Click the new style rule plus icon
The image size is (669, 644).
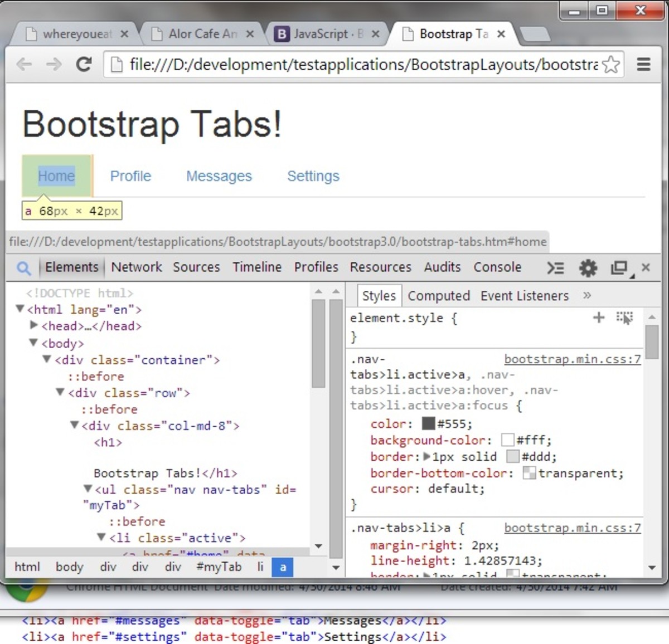point(599,318)
